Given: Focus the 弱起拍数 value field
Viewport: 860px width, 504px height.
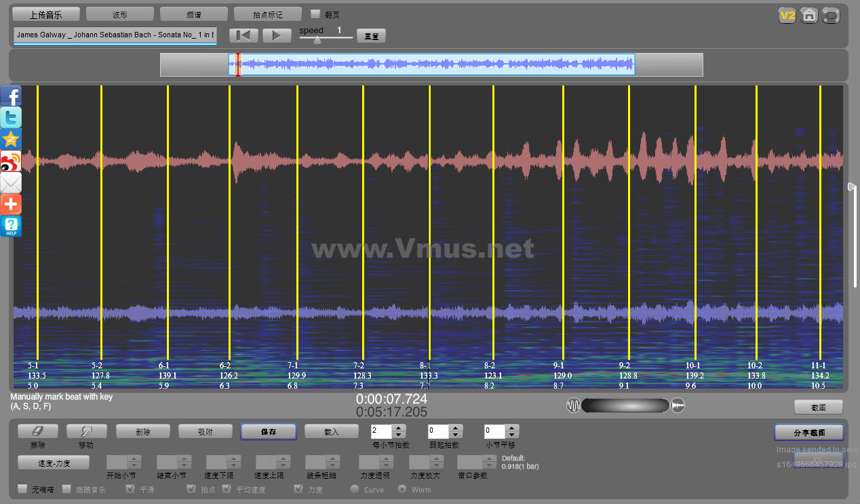Looking at the screenshot, I should pos(438,431).
